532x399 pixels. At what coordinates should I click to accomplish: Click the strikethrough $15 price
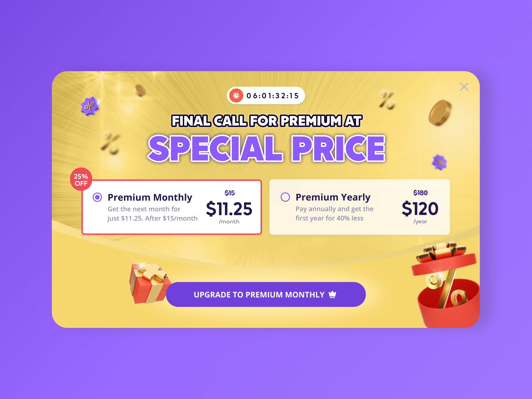pyautogui.click(x=230, y=193)
